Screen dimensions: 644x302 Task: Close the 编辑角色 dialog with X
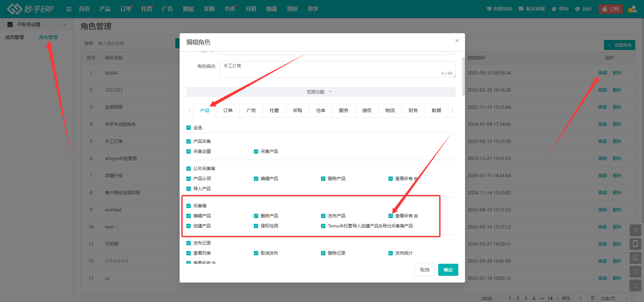[457, 41]
